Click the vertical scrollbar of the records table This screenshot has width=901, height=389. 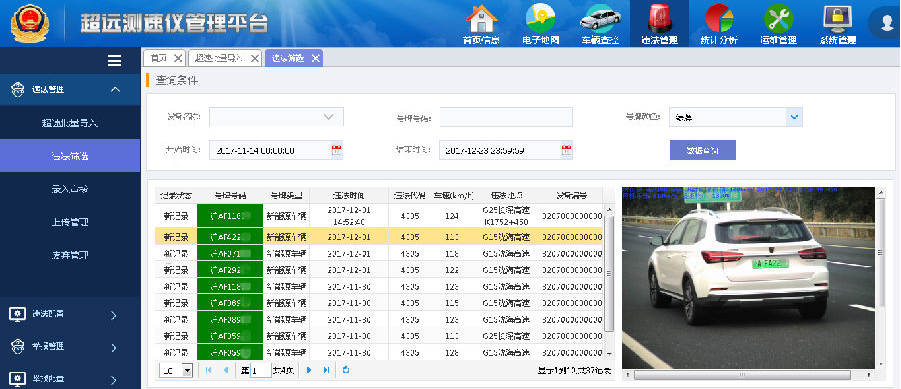(x=610, y=273)
